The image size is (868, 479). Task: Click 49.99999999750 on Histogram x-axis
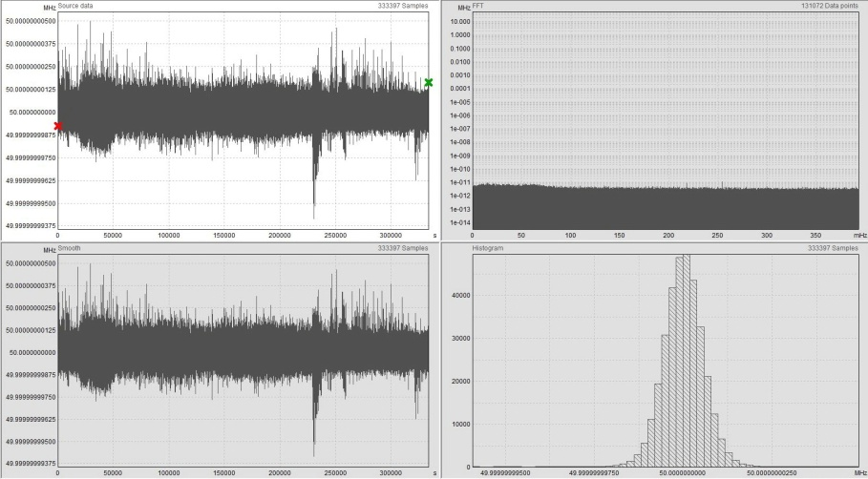tap(595, 473)
